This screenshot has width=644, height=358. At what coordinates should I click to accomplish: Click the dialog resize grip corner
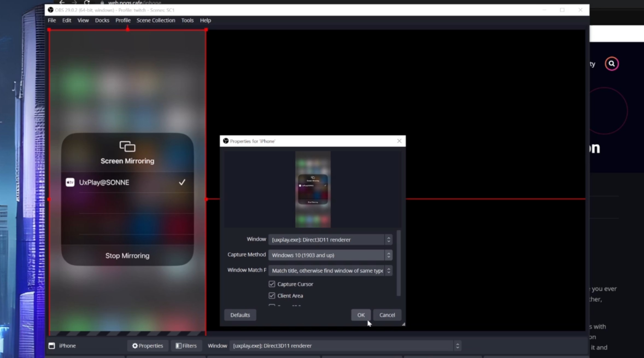(x=403, y=324)
